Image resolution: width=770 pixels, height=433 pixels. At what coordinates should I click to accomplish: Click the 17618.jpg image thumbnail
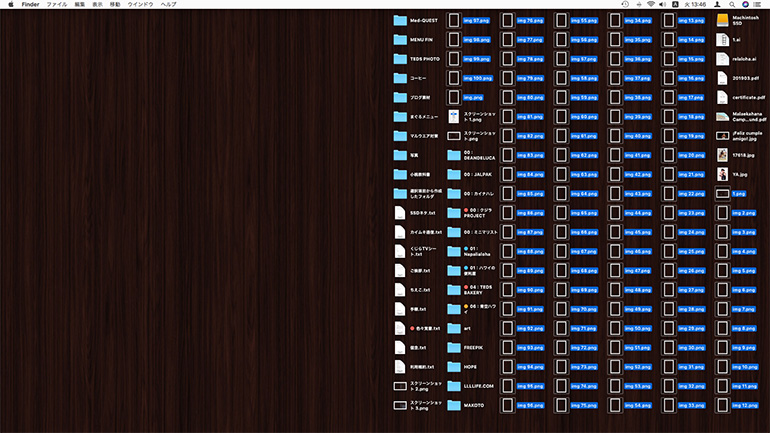[x=723, y=155]
